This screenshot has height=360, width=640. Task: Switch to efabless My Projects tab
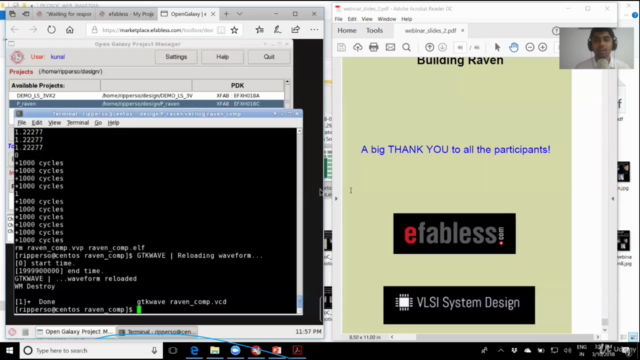pos(127,14)
